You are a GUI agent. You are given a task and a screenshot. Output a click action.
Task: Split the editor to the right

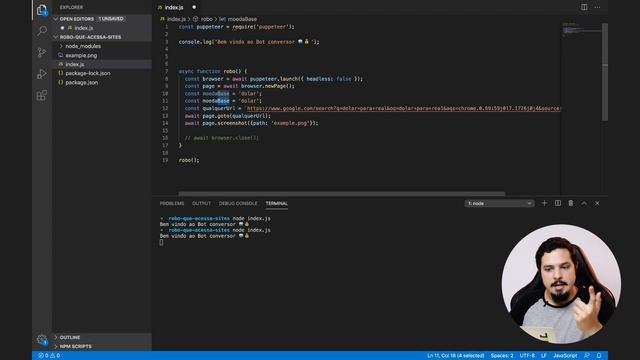[x=584, y=7]
